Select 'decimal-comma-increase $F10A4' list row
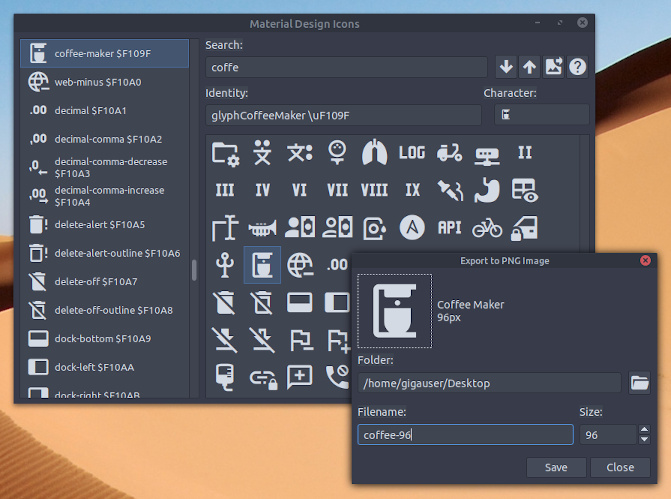The image size is (671, 499). [x=104, y=196]
